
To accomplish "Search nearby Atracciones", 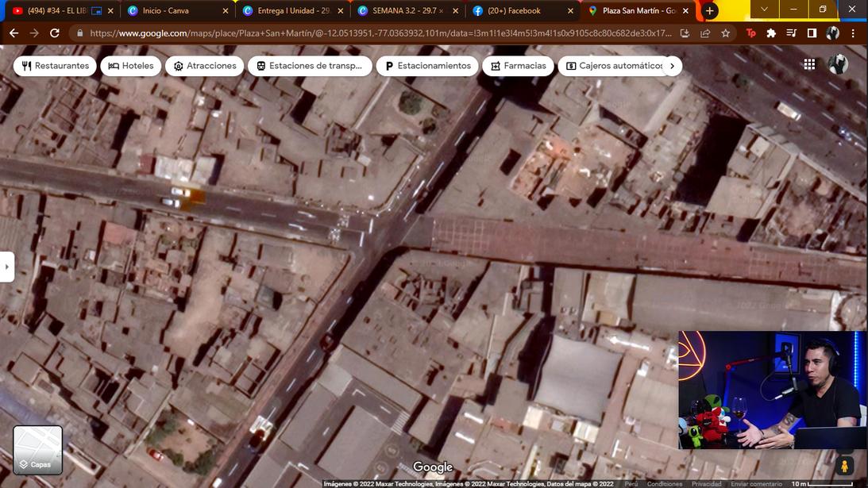I will (204, 66).
